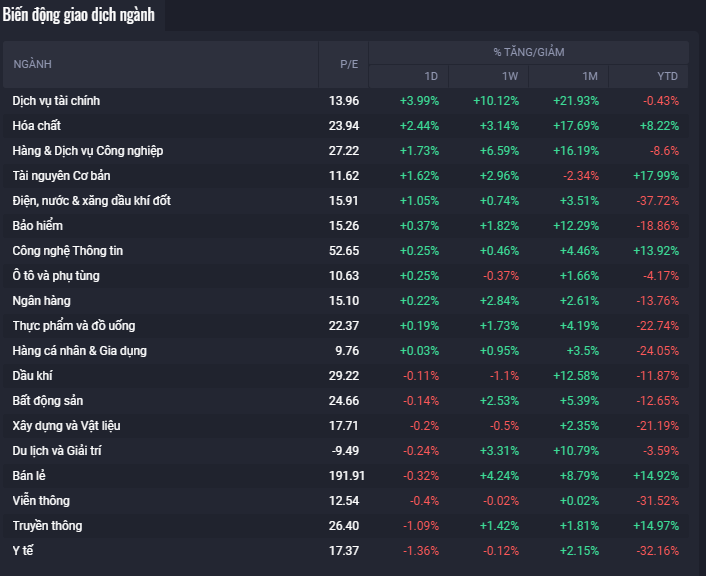Select the Hóa chất sector row
The image size is (706, 576).
tap(37, 126)
